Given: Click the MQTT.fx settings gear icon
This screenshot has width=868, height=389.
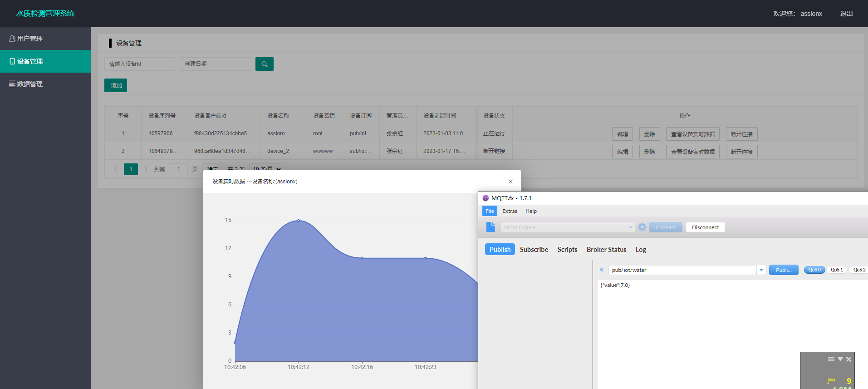Looking at the screenshot, I should tap(642, 227).
